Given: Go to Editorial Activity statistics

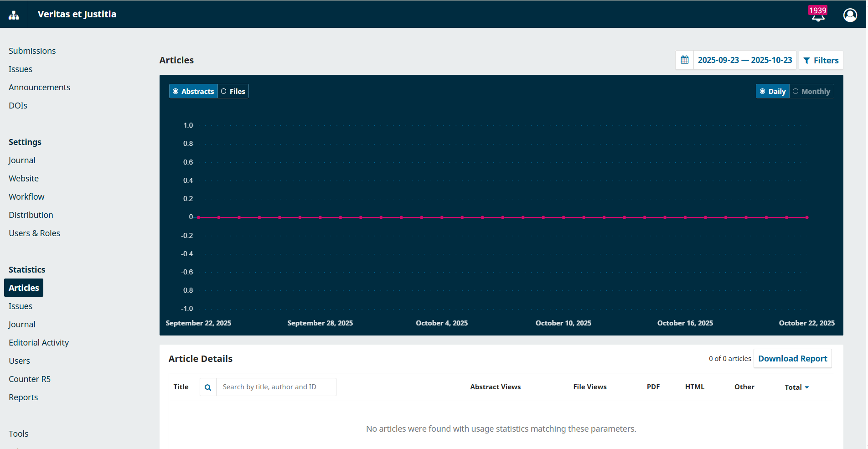Looking at the screenshot, I should point(39,343).
